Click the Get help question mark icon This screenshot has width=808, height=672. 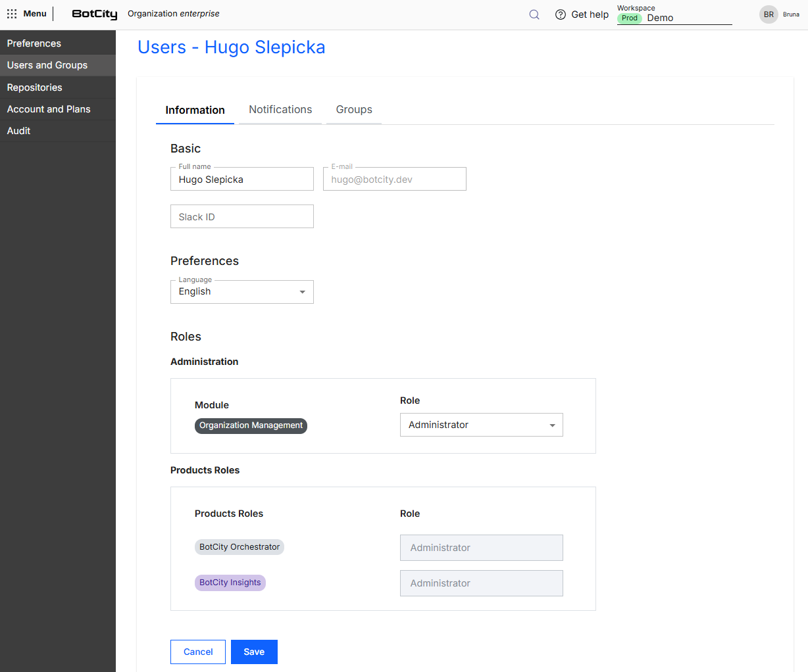(x=561, y=14)
